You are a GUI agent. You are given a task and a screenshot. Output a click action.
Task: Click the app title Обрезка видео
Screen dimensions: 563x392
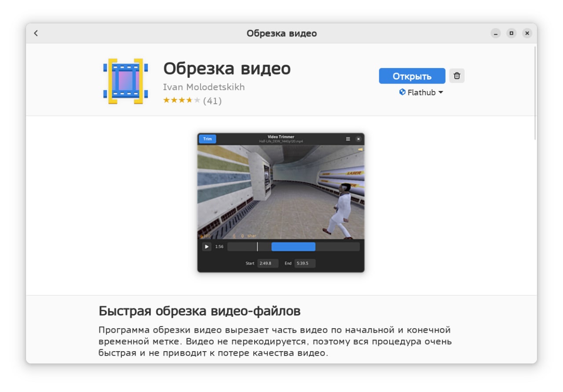[227, 69]
